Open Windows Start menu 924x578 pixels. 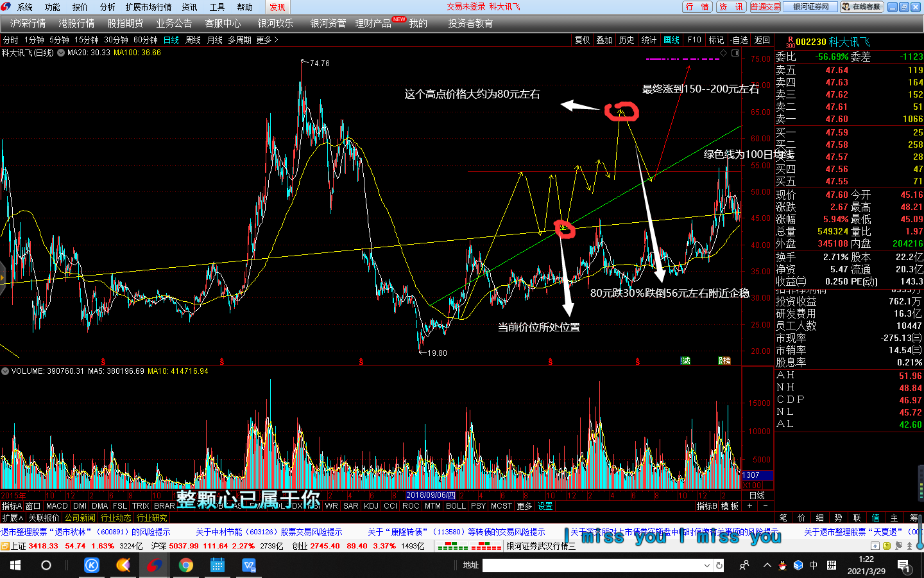click(x=15, y=565)
